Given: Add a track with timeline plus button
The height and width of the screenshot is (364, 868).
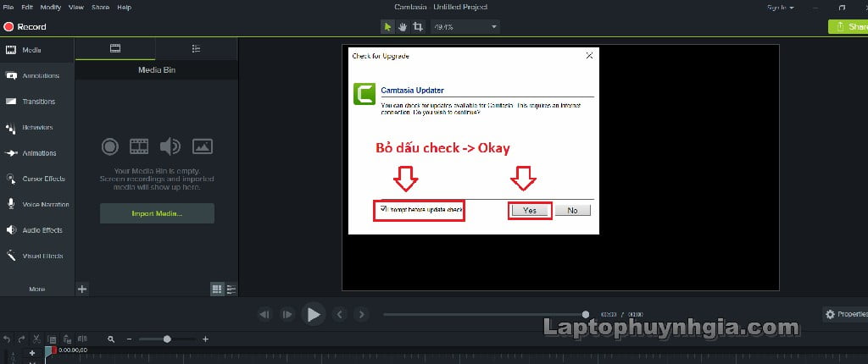Looking at the screenshot, I should [x=32, y=352].
